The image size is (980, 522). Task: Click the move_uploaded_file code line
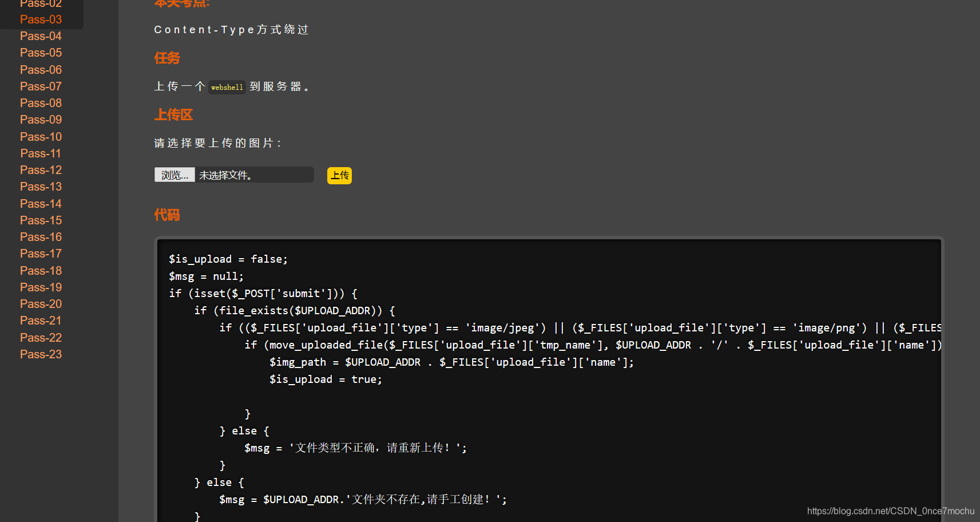[593, 345]
